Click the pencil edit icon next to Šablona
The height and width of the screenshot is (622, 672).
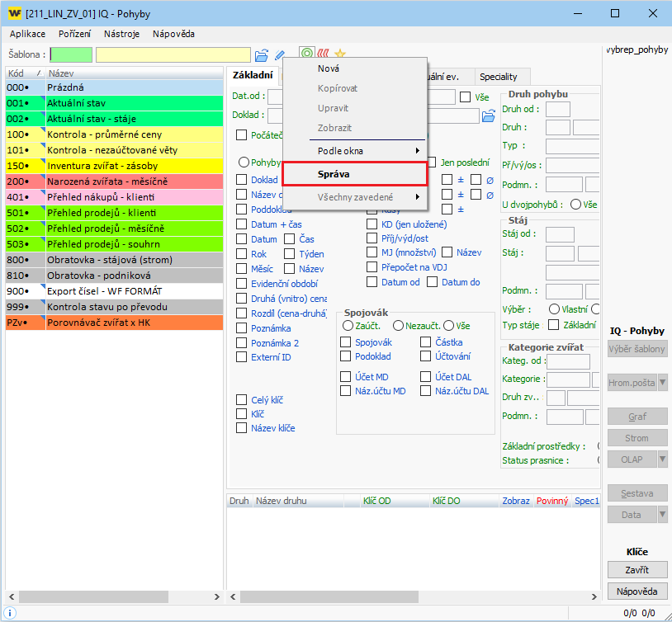(281, 55)
